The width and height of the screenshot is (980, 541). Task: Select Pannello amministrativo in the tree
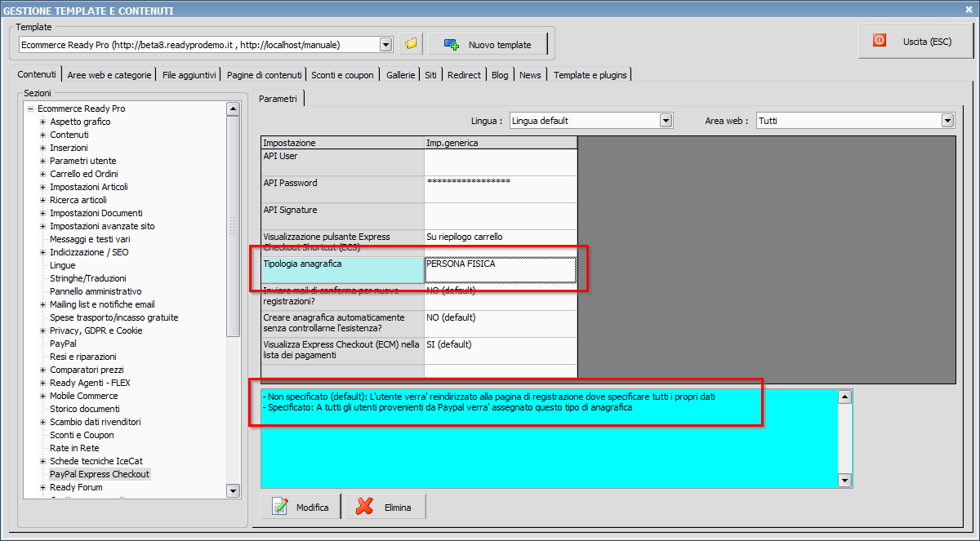[96, 291]
